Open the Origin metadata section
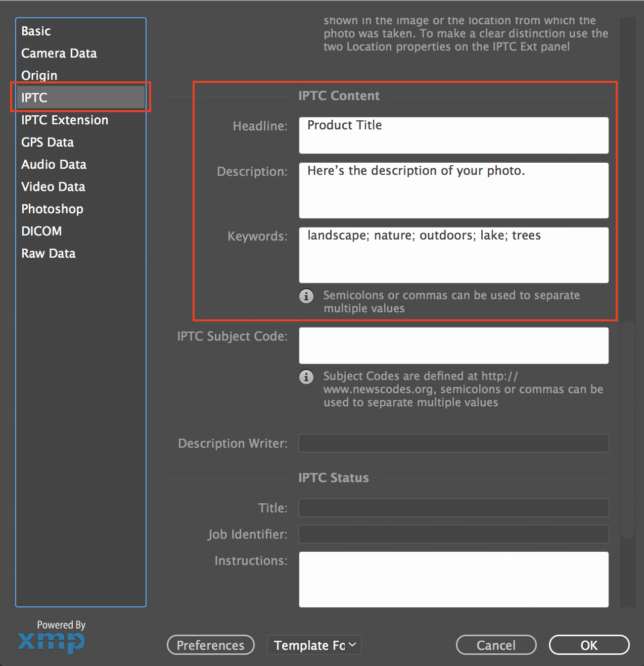The image size is (644, 666). 39,75
